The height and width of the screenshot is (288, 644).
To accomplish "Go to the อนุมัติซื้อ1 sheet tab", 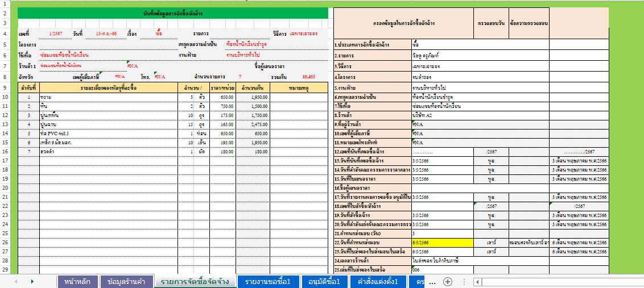I will [x=324, y=282].
